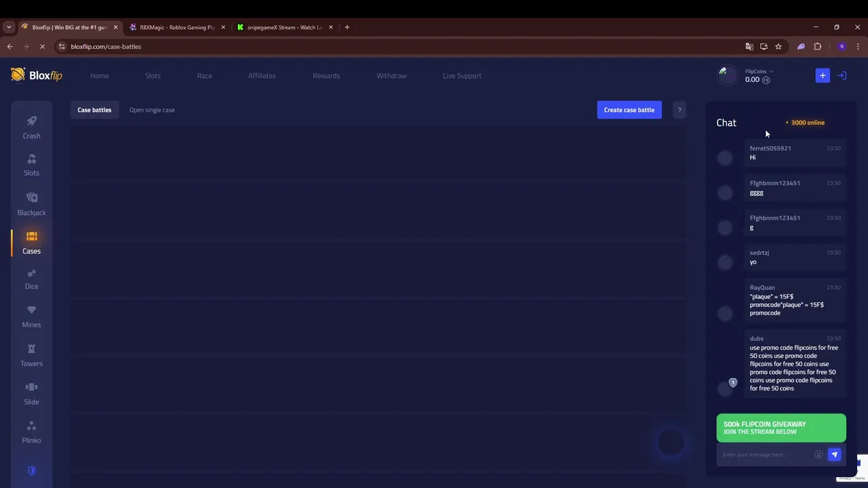Image resolution: width=868 pixels, height=488 pixels.
Task: Open the Crash game from the sidebar
Action: (x=31, y=127)
